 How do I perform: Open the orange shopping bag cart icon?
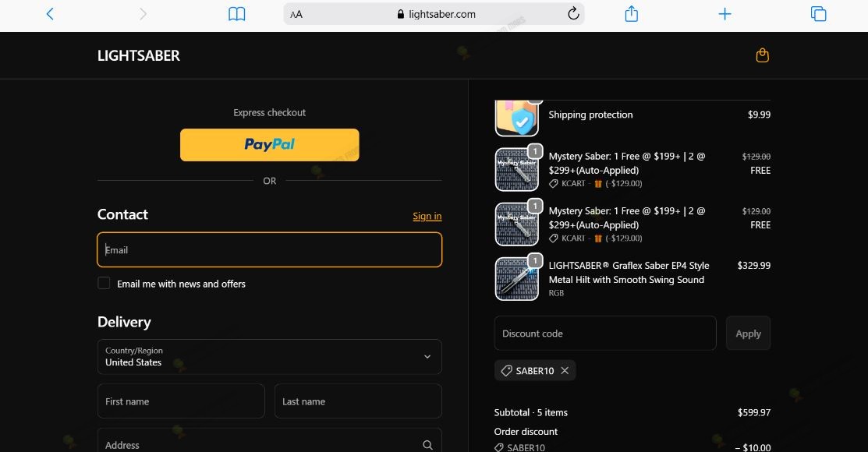point(762,55)
